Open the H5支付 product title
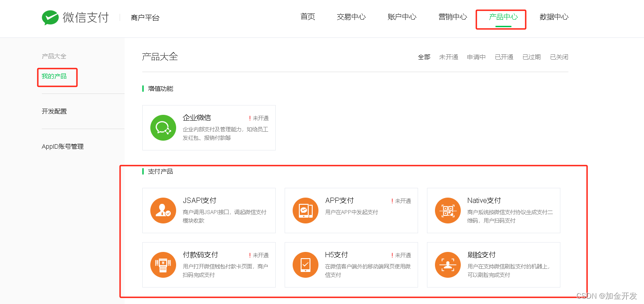The width and height of the screenshot is (644, 304). (x=336, y=255)
